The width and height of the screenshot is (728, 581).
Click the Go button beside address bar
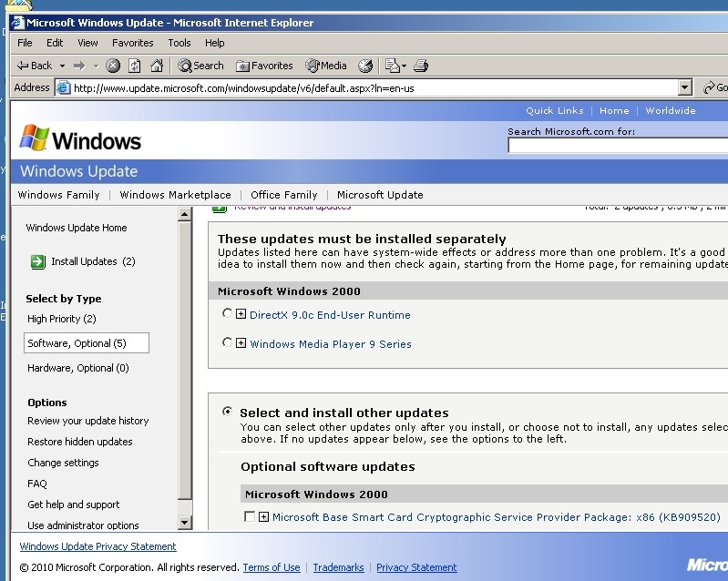click(715, 87)
